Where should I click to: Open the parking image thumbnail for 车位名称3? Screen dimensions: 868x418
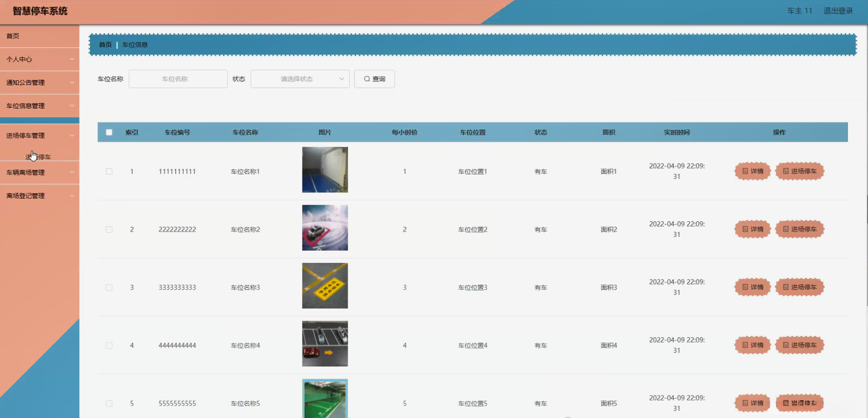pyautogui.click(x=325, y=286)
